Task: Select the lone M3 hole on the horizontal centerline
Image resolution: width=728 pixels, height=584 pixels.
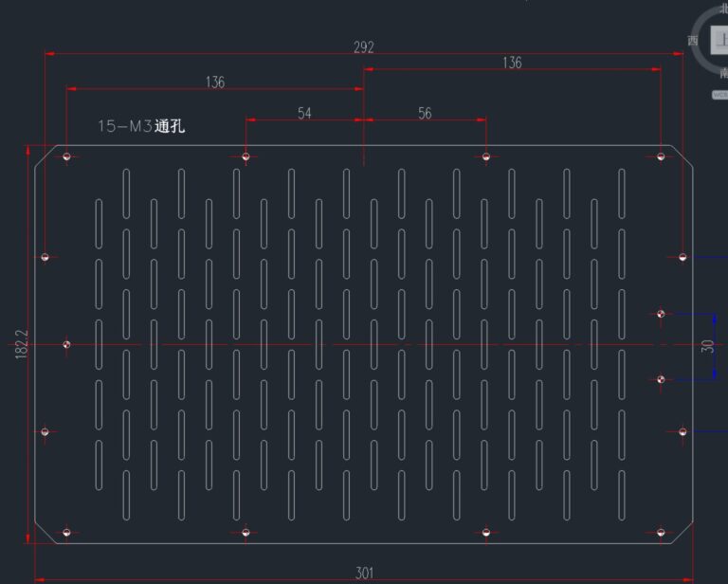Action: 66,344
